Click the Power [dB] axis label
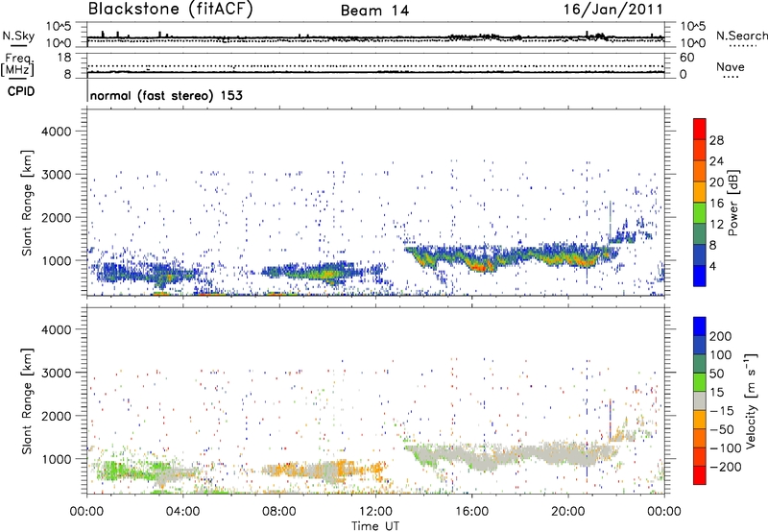 [x=732, y=203]
